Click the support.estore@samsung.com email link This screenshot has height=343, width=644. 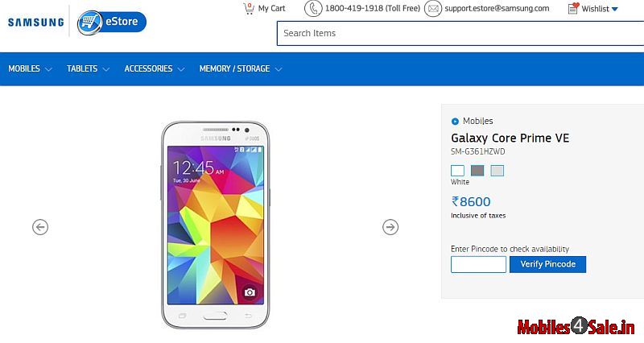497,8
